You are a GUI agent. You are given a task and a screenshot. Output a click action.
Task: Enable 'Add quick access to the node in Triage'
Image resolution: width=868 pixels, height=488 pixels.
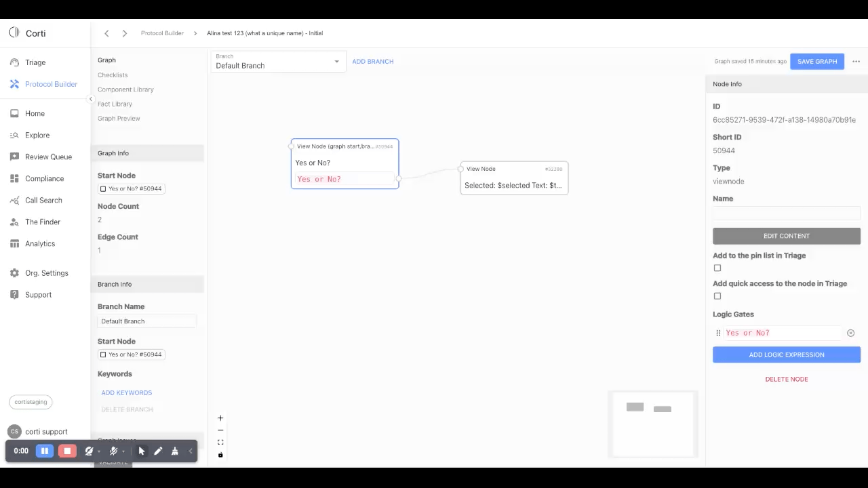[x=717, y=296]
